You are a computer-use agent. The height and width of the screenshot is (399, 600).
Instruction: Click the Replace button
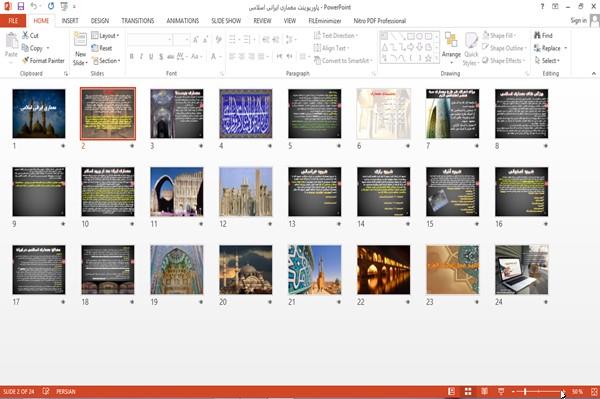550,48
